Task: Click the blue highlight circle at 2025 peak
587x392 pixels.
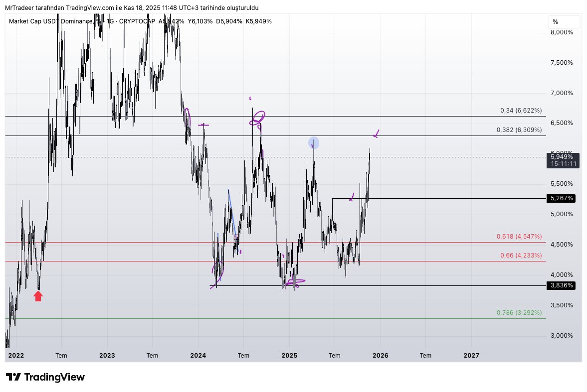Action: pos(313,143)
